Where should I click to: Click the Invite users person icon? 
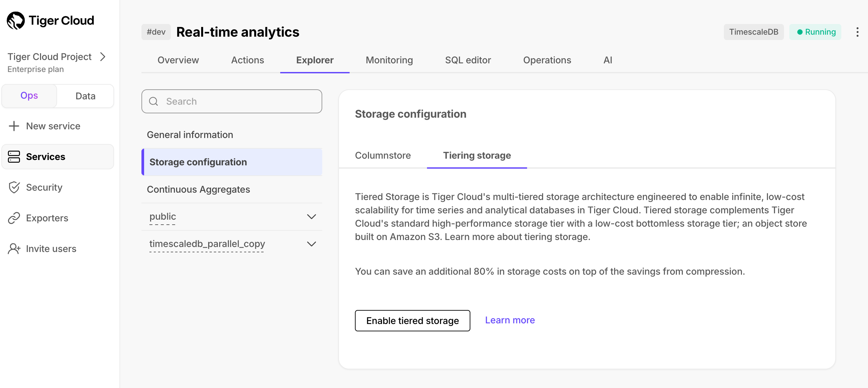14,249
